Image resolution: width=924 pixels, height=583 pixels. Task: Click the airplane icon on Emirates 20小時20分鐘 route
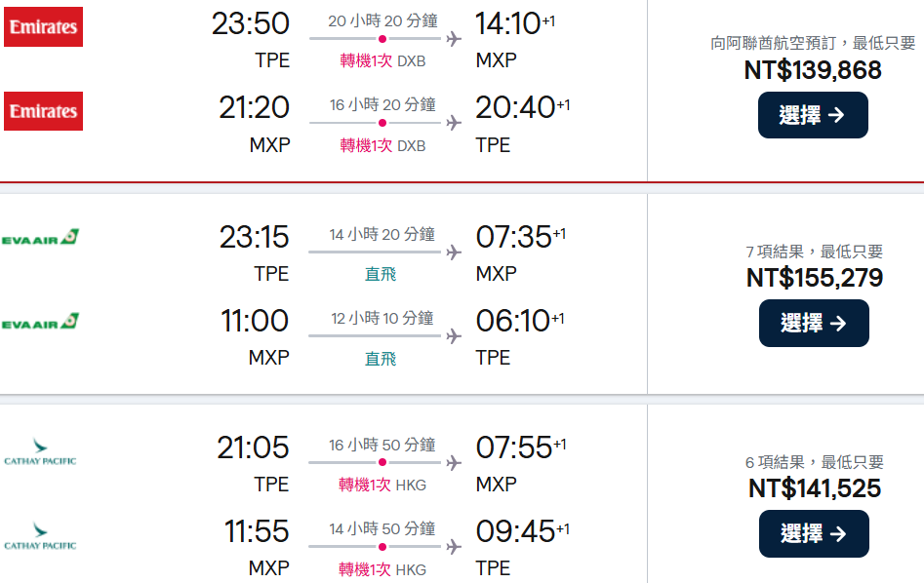453,39
